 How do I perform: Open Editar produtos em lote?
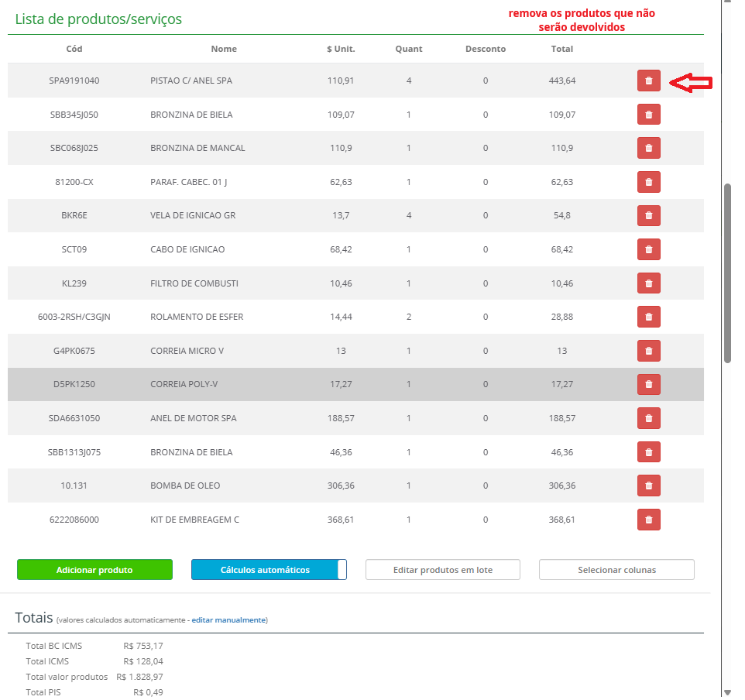click(443, 569)
